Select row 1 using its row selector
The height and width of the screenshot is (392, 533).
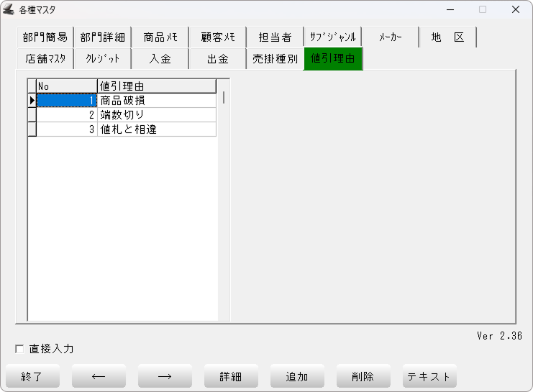(x=32, y=101)
